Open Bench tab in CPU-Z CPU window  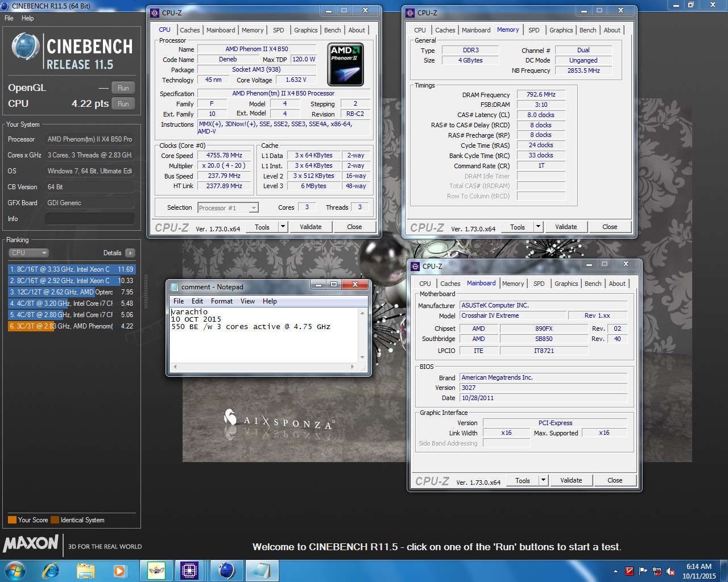tap(333, 30)
